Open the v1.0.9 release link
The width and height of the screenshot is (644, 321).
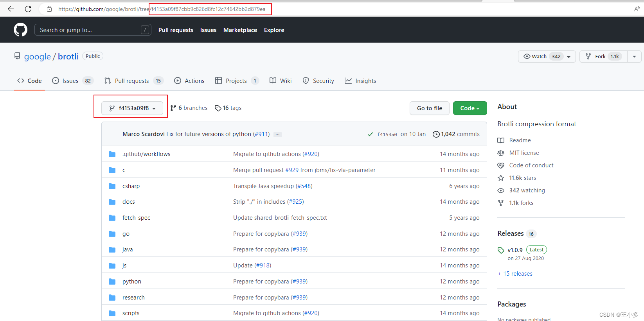pyautogui.click(x=515, y=250)
